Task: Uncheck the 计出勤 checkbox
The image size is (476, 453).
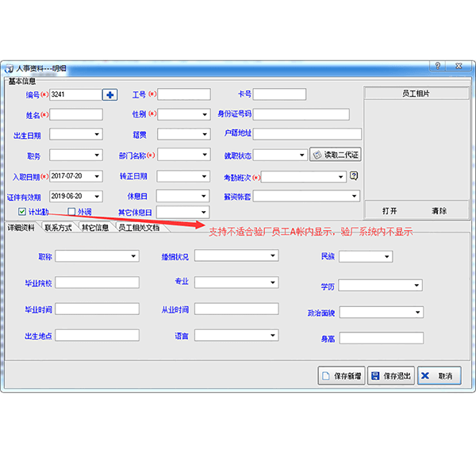Action: pos(22,212)
